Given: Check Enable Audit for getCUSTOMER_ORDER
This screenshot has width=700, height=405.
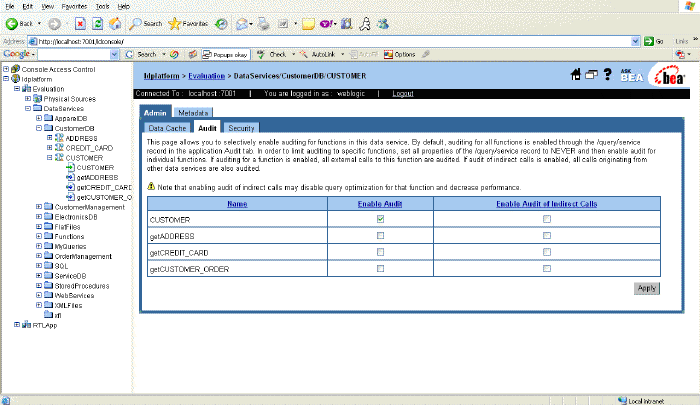Looking at the screenshot, I should [x=380, y=268].
